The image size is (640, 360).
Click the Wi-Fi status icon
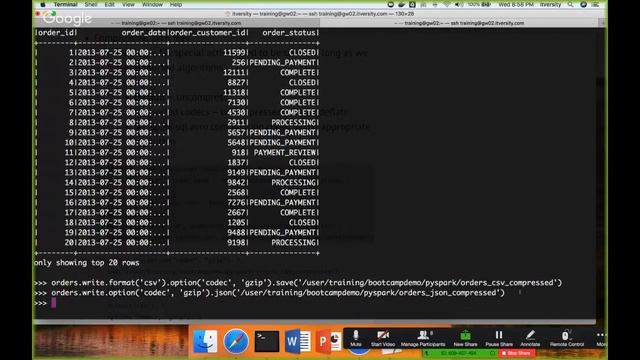(x=447, y=4)
